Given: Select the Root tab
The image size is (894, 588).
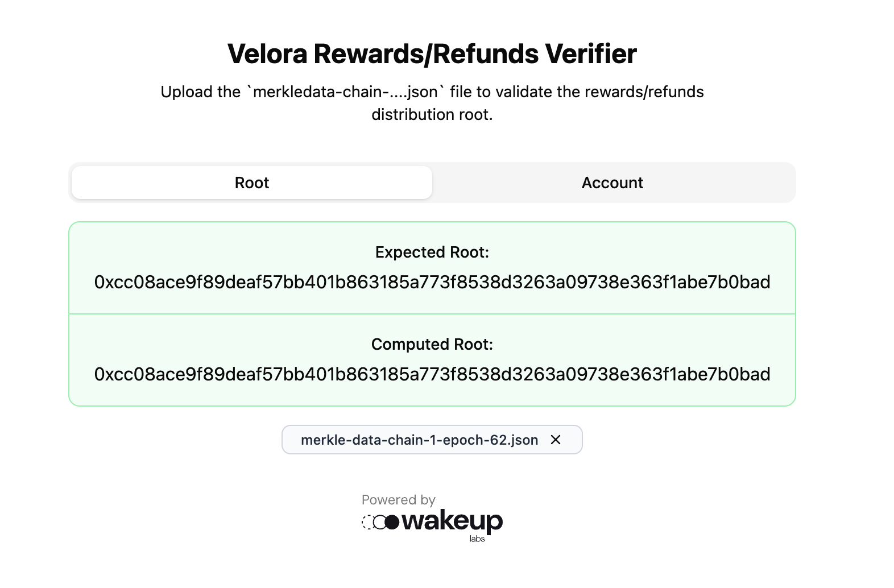Looking at the screenshot, I should [x=252, y=183].
